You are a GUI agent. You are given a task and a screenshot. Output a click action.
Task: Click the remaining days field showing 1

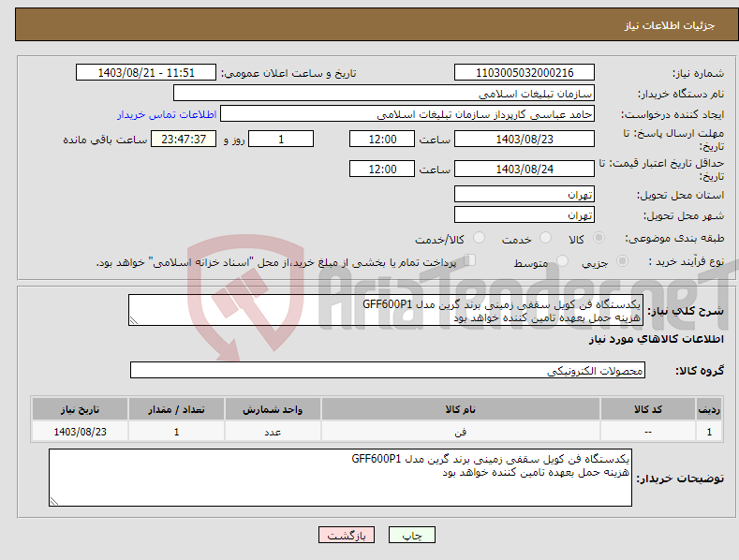pos(281,139)
